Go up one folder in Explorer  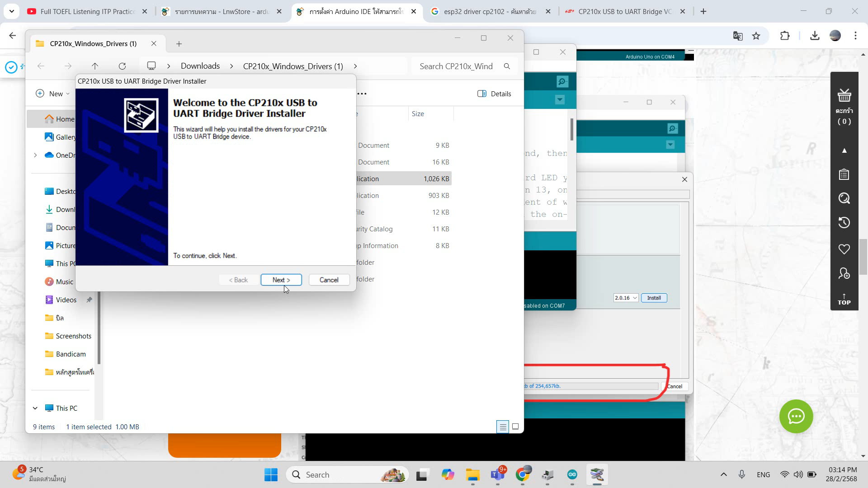click(95, 66)
